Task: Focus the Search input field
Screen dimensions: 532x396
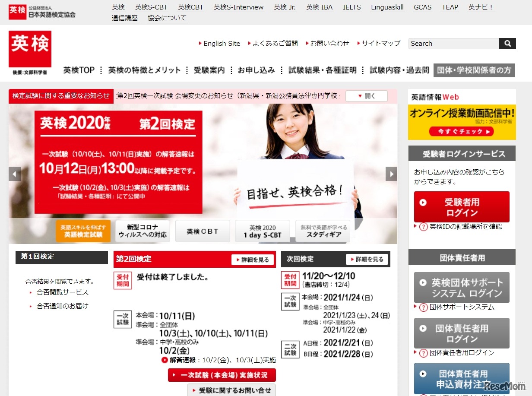Action: [453, 44]
